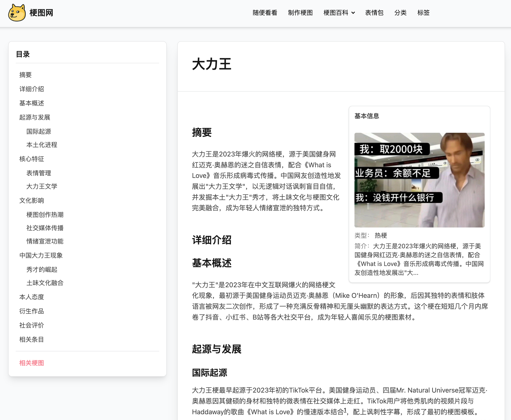Screen dimensions: 511x420
Task: Click the 大力王 page title
Action: (x=212, y=64)
